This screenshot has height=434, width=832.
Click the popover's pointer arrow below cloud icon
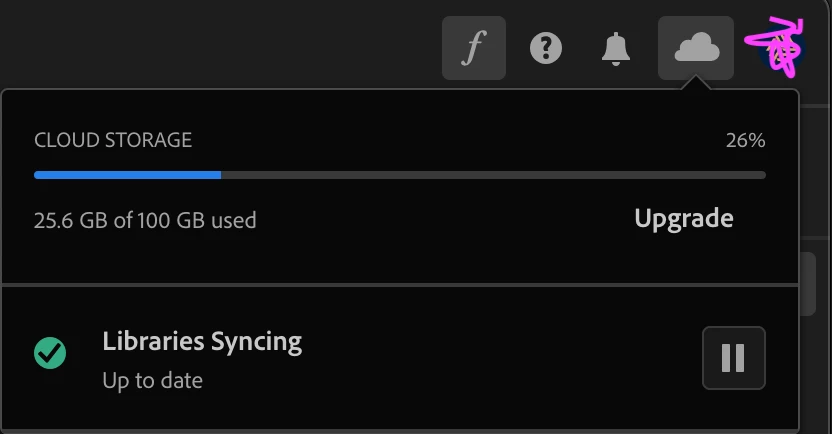[x=696, y=85]
